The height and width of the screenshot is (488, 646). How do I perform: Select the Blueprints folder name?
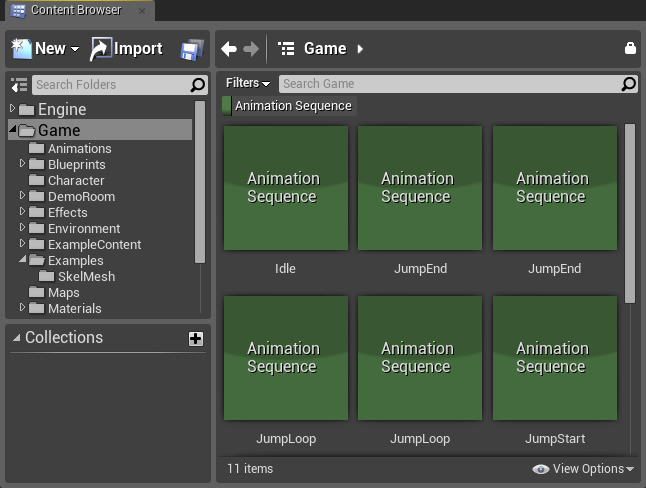click(x=77, y=164)
